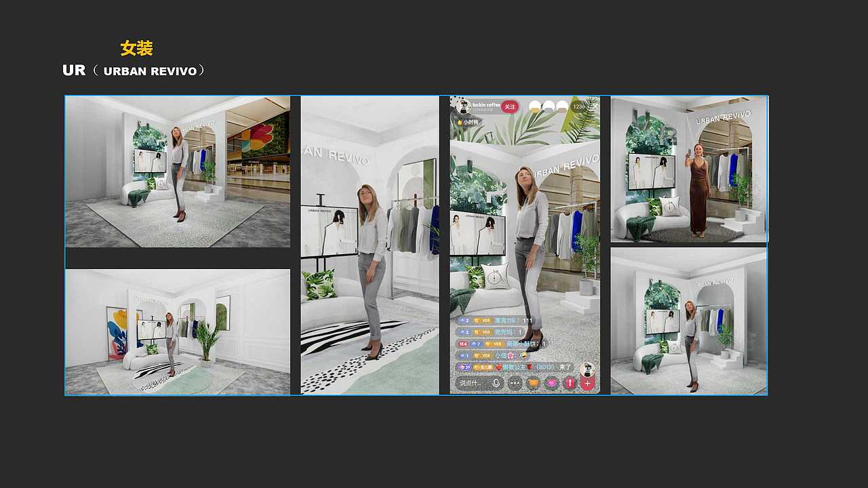The height and width of the screenshot is (488, 868).
Task: Select the 女装 yellow heading
Action: (136, 48)
